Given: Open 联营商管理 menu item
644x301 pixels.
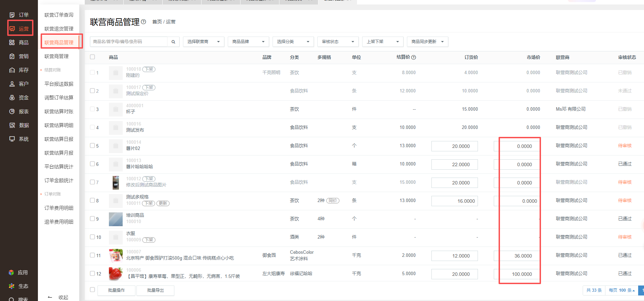Looking at the screenshot, I should tap(57, 56).
